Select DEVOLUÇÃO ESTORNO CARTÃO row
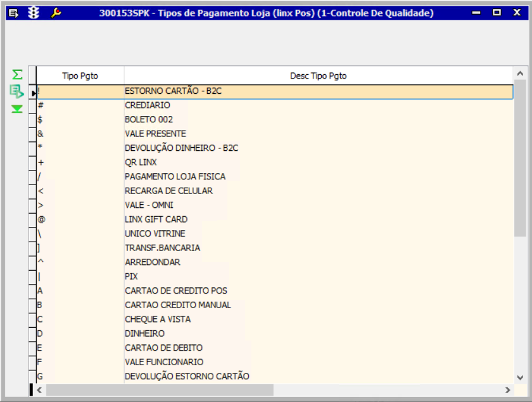Screen dimensions: 532x402 pos(275,377)
